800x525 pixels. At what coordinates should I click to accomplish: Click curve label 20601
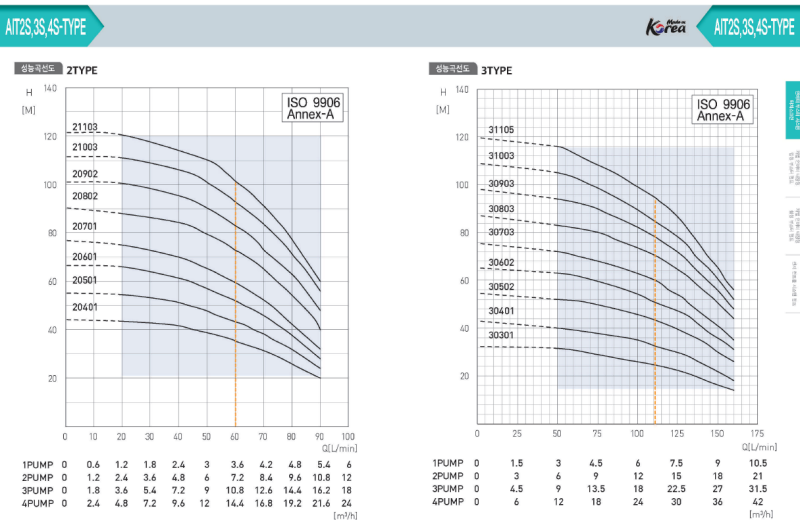point(85,257)
